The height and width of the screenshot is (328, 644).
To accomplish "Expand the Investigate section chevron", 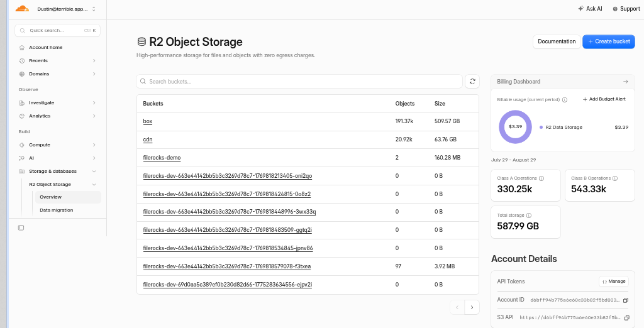I will [94, 102].
